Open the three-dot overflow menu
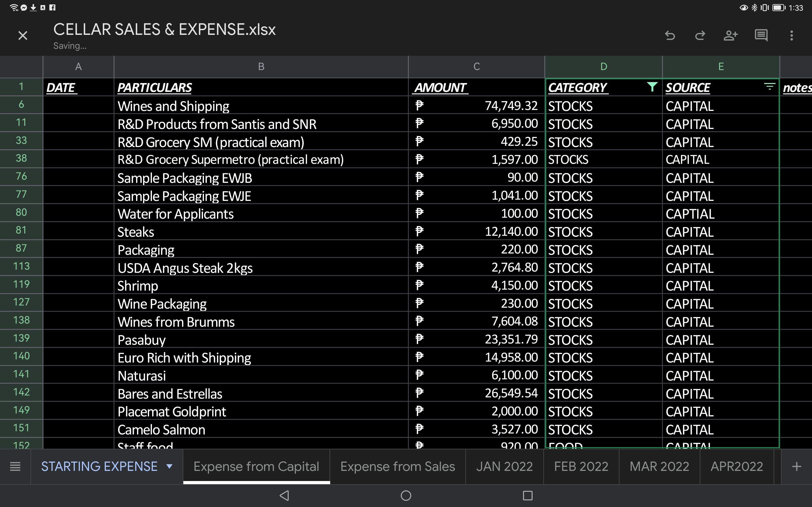812x507 pixels. click(791, 35)
